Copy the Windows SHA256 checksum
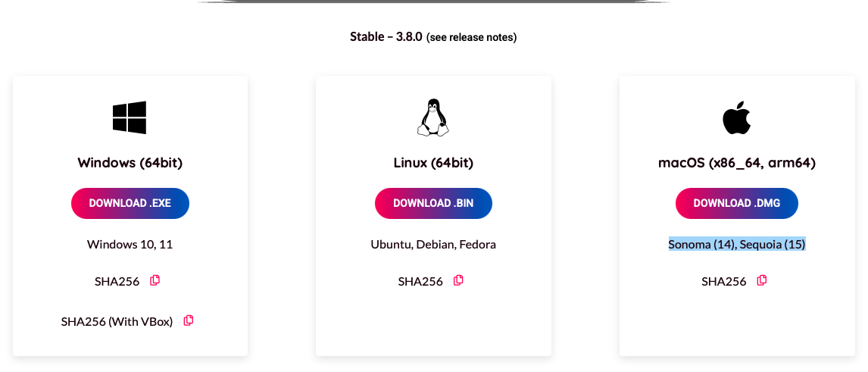Viewport: 868px width, 372px height. coord(155,280)
